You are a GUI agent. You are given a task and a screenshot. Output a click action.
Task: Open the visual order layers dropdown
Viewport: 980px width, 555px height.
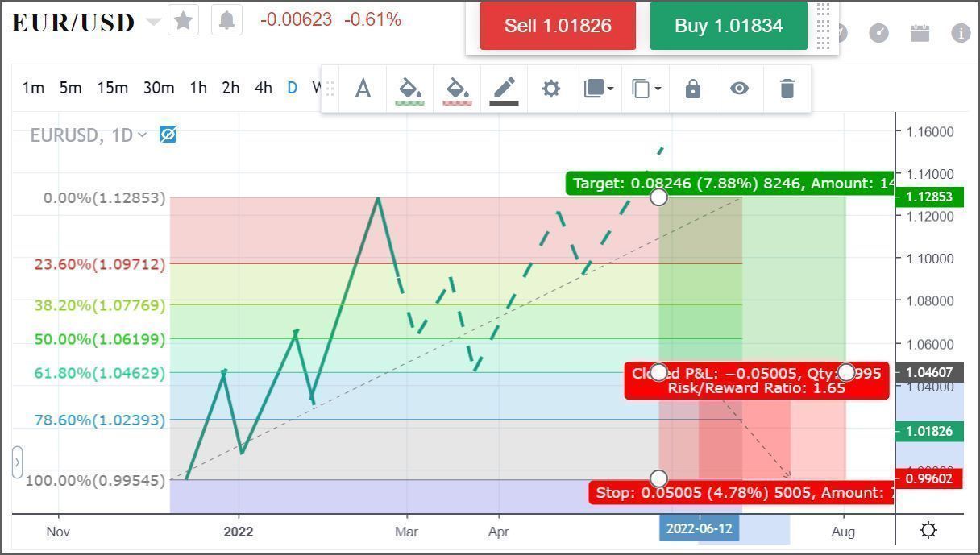click(x=598, y=88)
